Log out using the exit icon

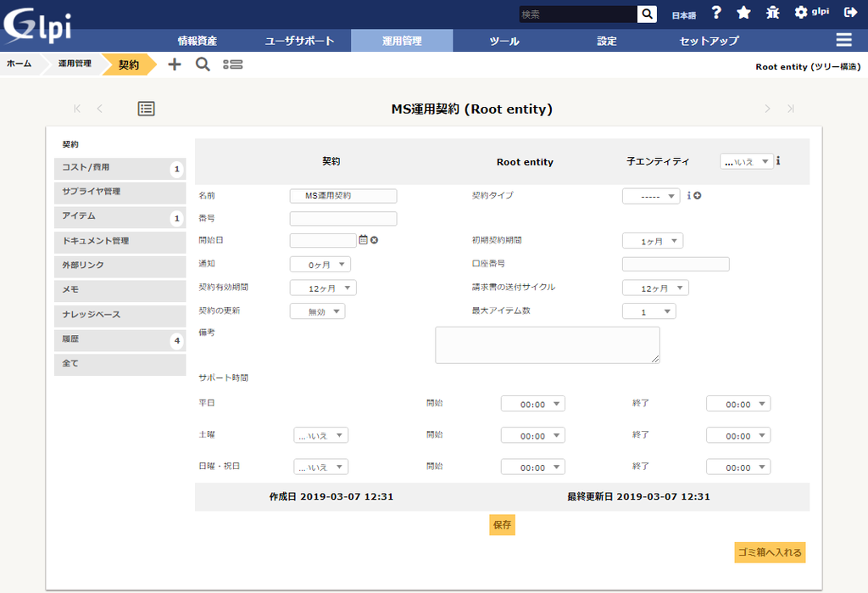pos(851,13)
